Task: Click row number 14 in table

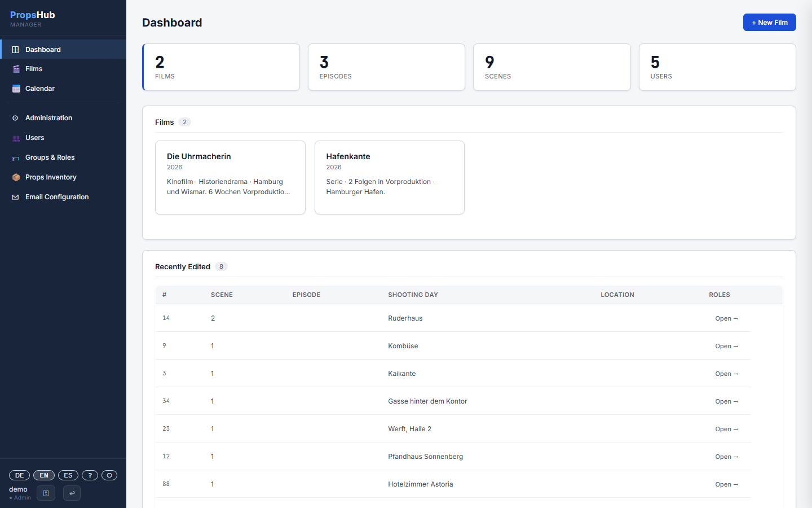Action: pyautogui.click(x=166, y=318)
